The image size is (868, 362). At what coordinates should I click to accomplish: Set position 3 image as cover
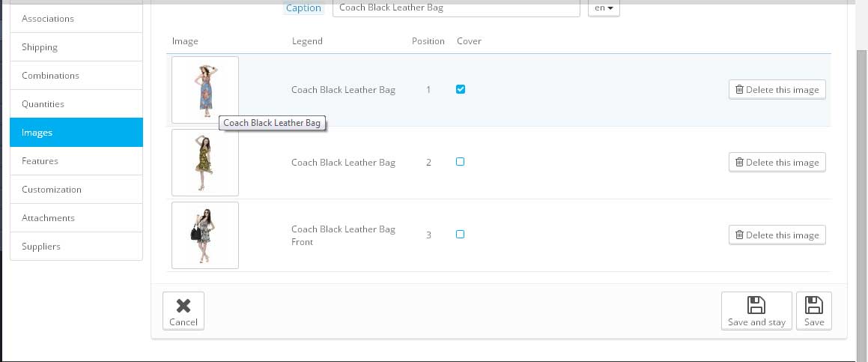(460, 235)
